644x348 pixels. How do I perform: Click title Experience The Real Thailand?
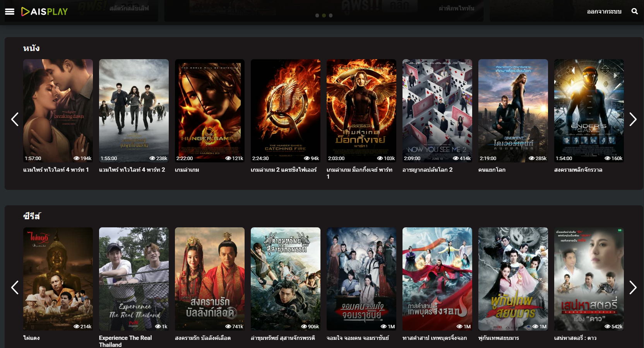tap(125, 341)
